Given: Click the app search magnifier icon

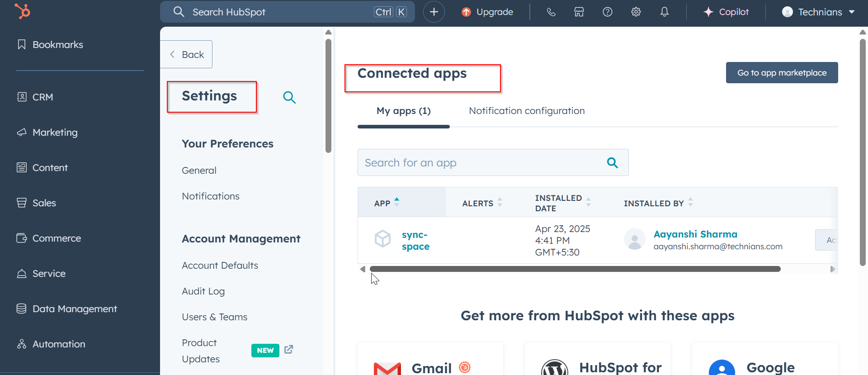Looking at the screenshot, I should (x=612, y=162).
